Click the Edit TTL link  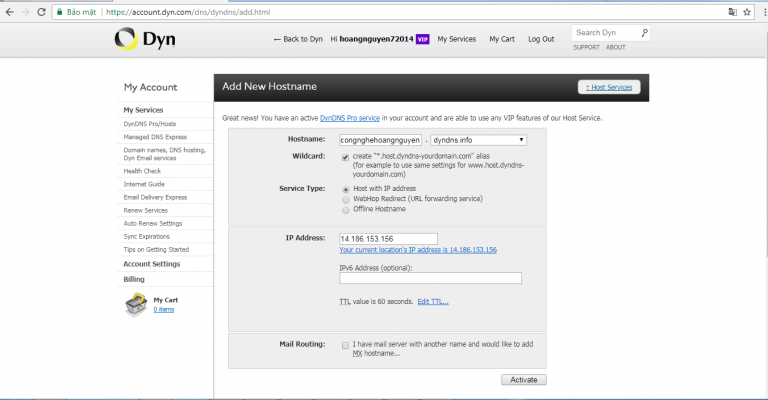(x=433, y=302)
